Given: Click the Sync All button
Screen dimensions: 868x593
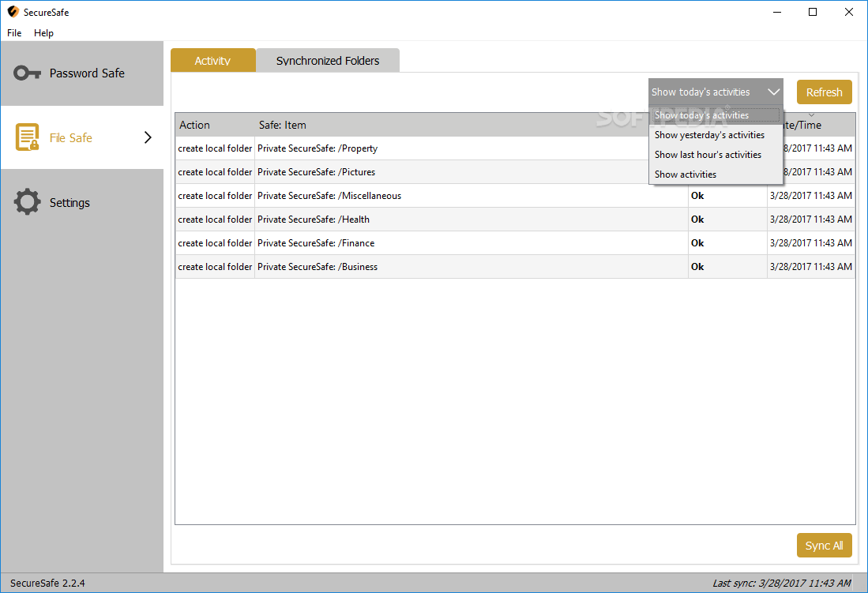Looking at the screenshot, I should tap(825, 546).
